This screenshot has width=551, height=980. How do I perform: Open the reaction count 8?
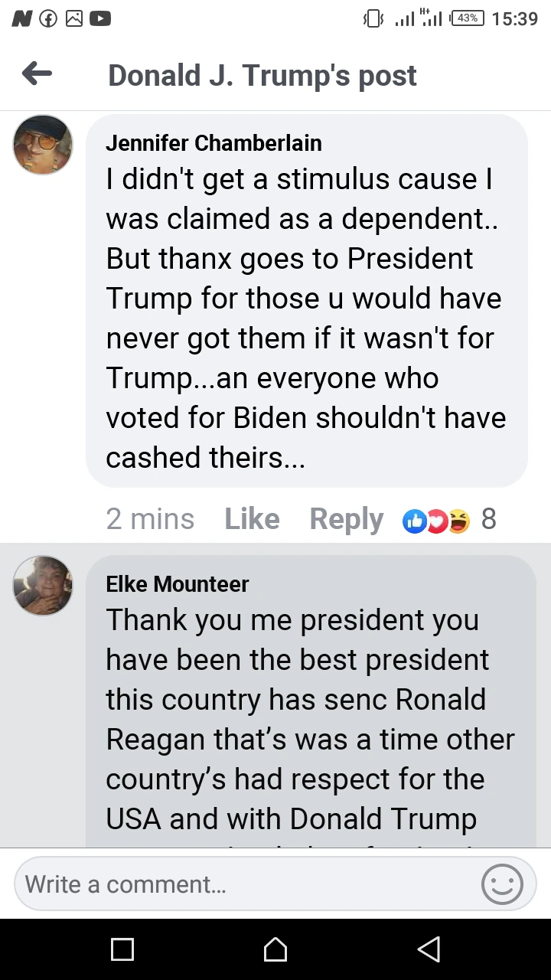tap(489, 519)
